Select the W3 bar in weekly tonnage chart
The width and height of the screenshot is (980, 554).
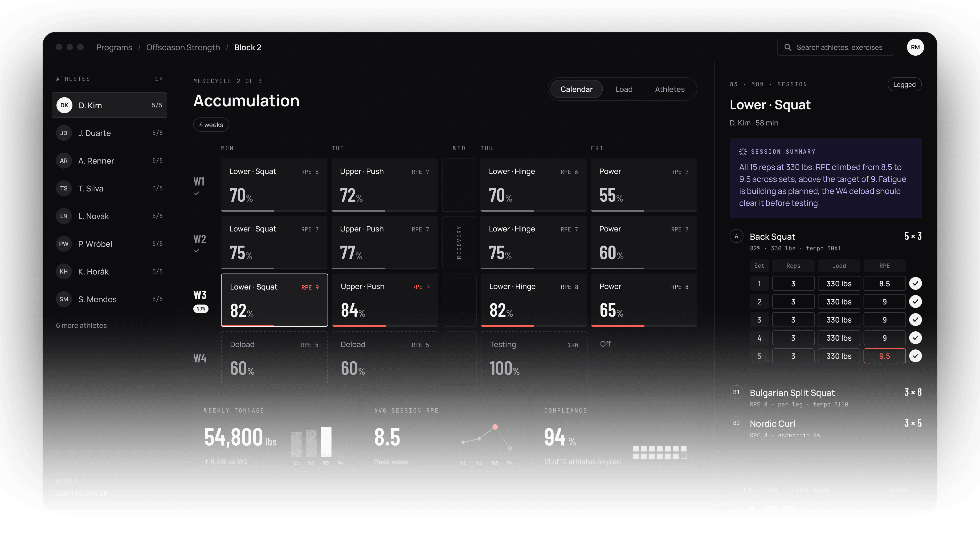326,441
